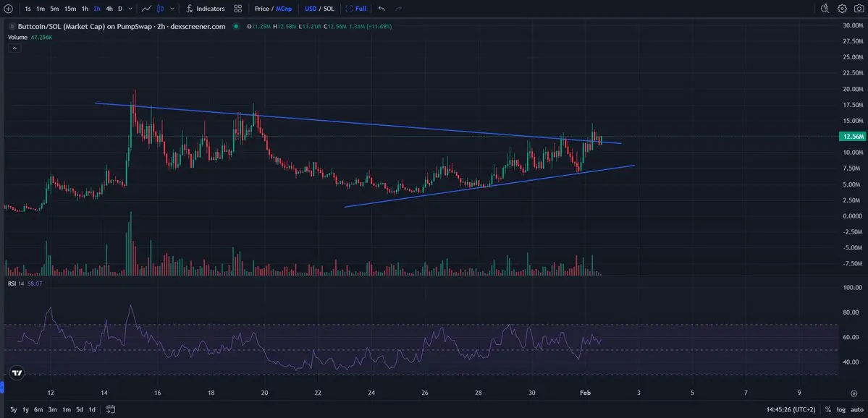Select the 1s timeframe
The image size is (868, 418).
point(28,9)
